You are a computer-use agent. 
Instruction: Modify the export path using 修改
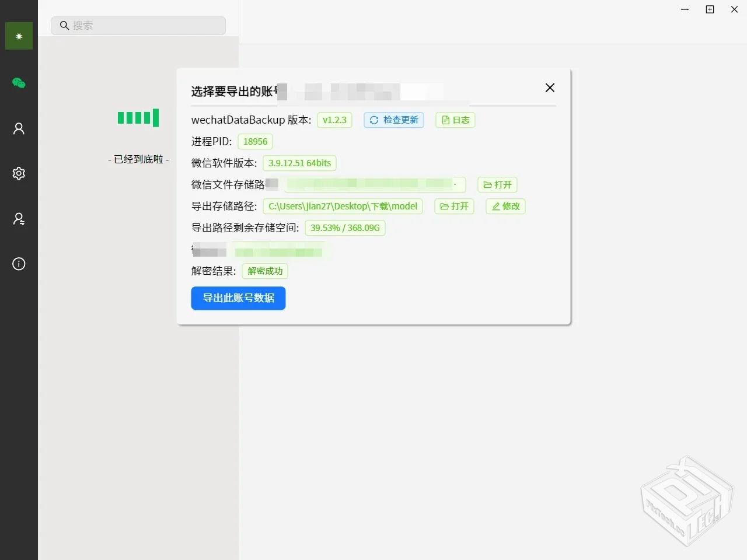505,206
